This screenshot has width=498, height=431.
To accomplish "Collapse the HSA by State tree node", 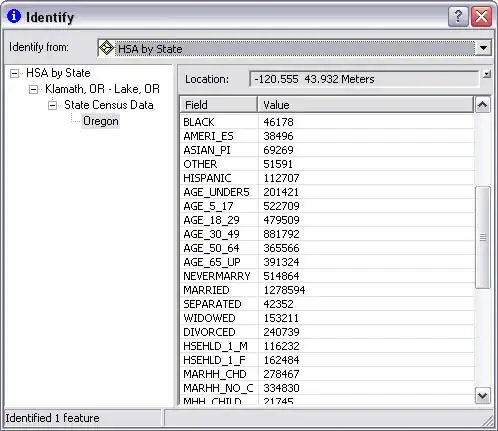I will pyautogui.click(x=14, y=73).
